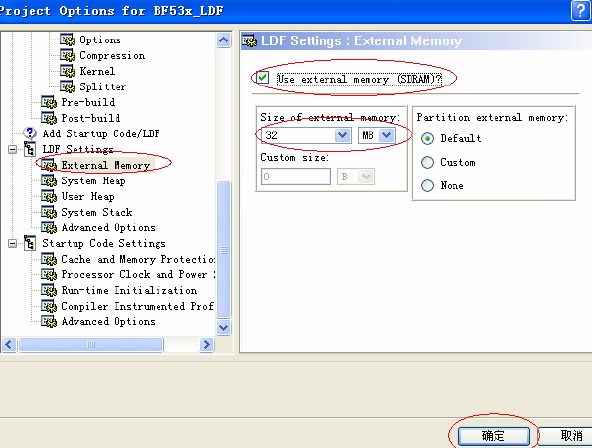Choose the None partition option
The width and height of the screenshot is (592, 448).
(x=427, y=185)
